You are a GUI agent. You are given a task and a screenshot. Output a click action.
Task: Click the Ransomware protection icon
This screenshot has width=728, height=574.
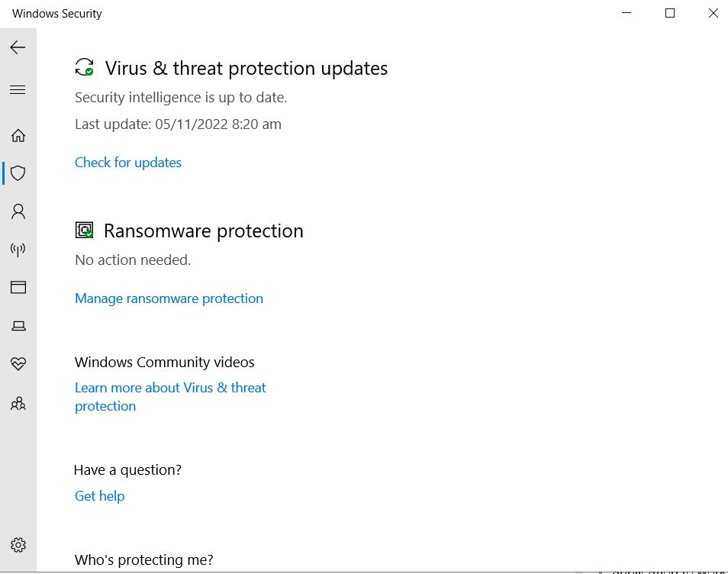84,230
